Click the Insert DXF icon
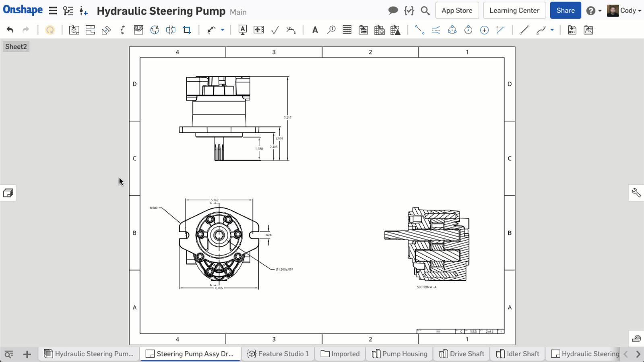The height and width of the screenshot is (362, 644). (572, 30)
